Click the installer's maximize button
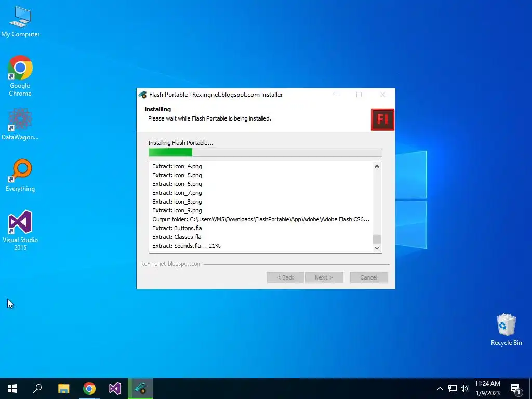The height and width of the screenshot is (399, 532). (x=359, y=95)
